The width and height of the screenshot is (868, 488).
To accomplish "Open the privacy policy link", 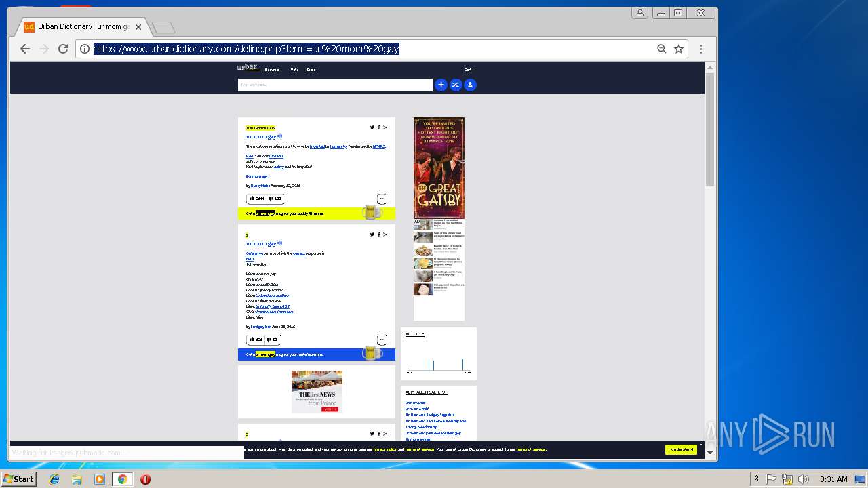I will pos(384,449).
